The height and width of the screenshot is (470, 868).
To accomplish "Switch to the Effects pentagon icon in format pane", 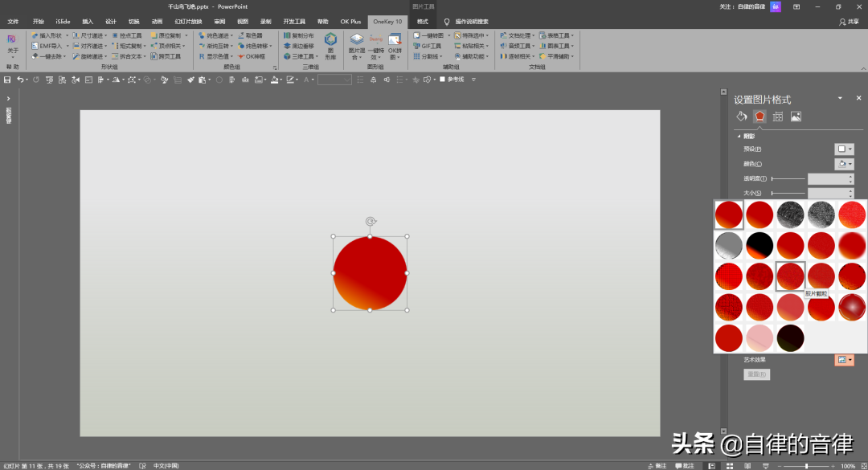I will click(759, 116).
